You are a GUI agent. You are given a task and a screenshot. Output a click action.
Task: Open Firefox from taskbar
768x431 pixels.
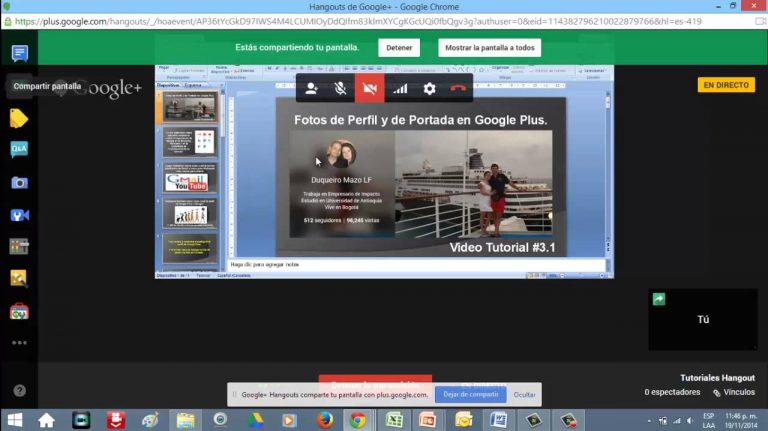(324, 420)
